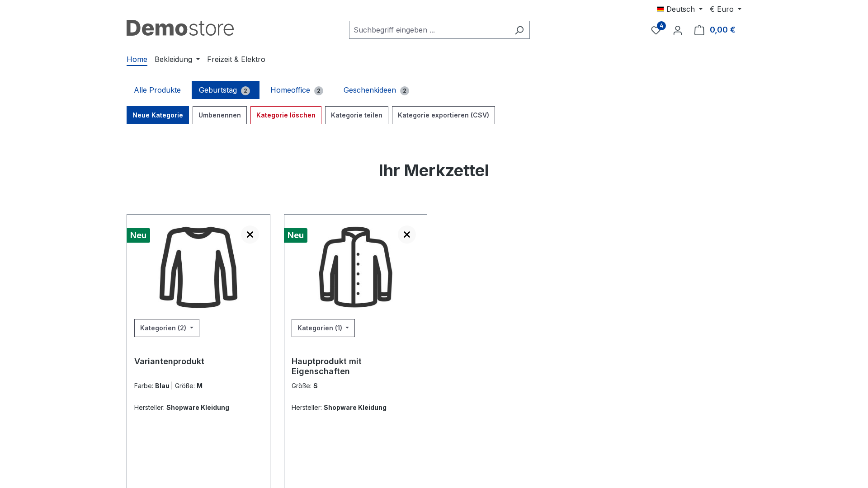Click Kategorie löschen button
The width and height of the screenshot is (868, 488).
point(286,115)
